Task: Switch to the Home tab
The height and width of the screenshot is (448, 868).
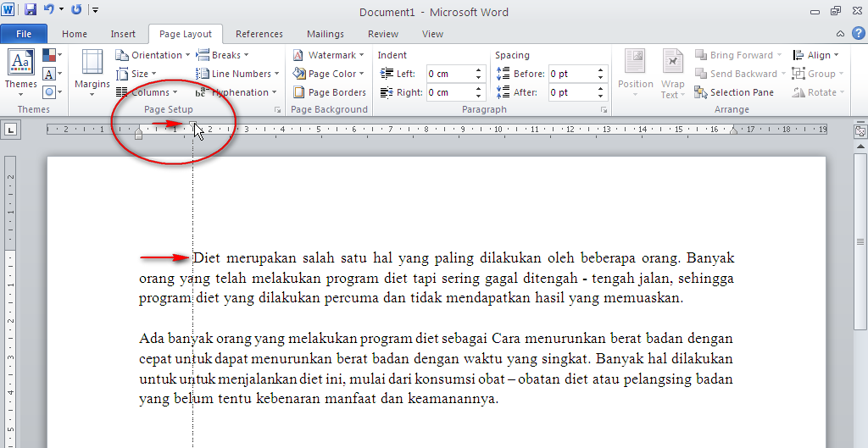Action: click(x=75, y=34)
